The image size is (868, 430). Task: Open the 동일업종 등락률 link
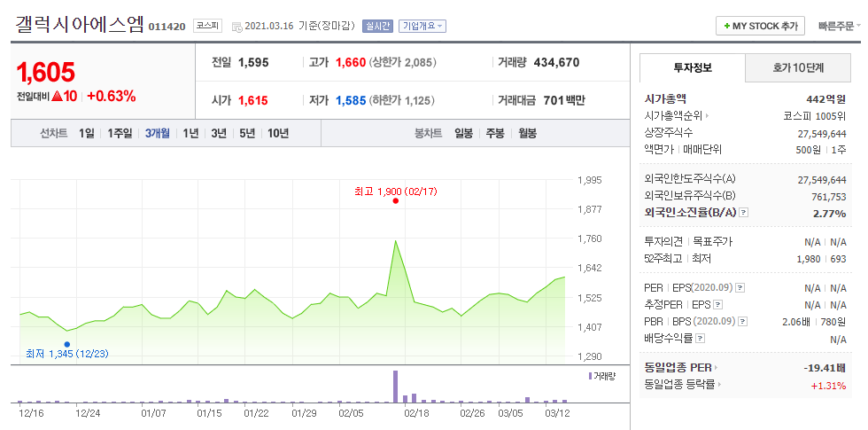pos(680,384)
